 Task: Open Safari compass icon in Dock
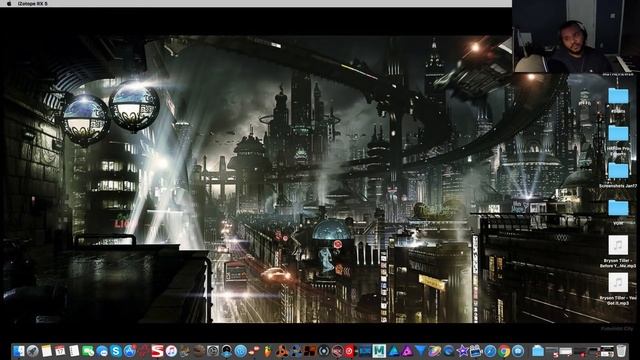click(490, 351)
